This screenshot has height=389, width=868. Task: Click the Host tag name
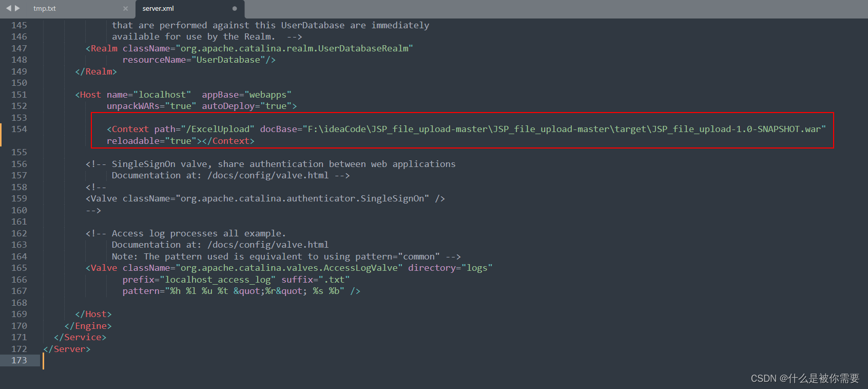(x=90, y=95)
